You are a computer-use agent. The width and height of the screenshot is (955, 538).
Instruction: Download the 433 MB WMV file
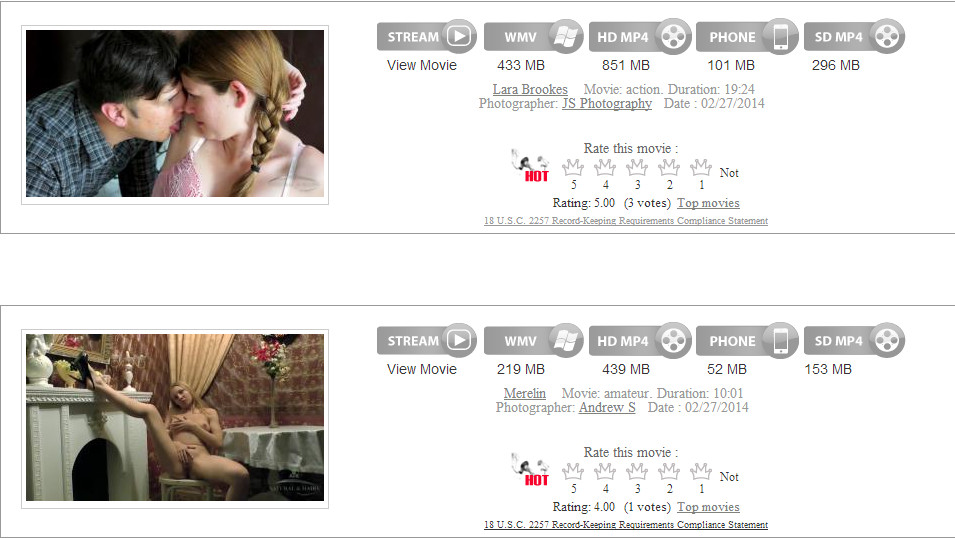click(534, 37)
